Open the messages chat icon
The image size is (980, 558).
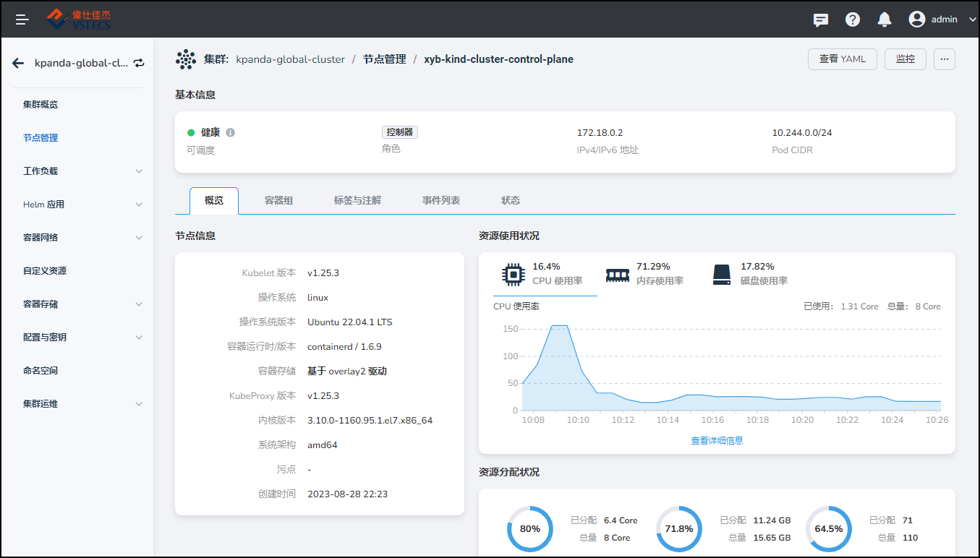[x=821, y=20]
